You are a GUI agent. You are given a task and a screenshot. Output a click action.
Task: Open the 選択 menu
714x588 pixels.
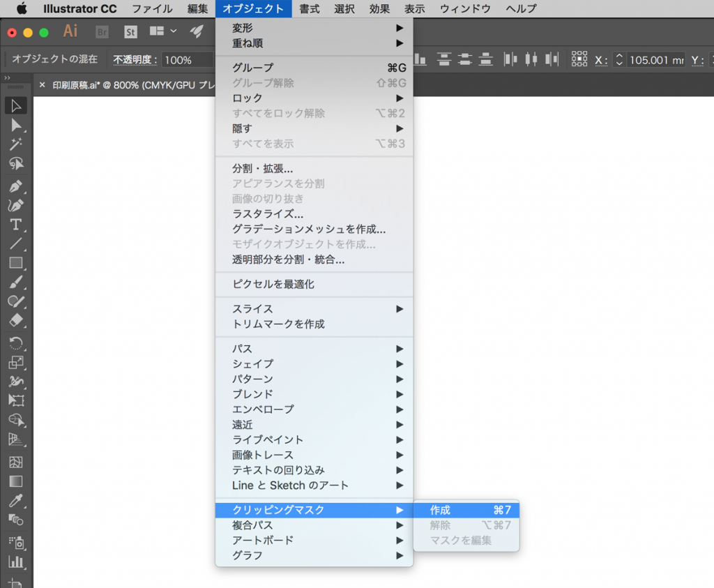(344, 8)
